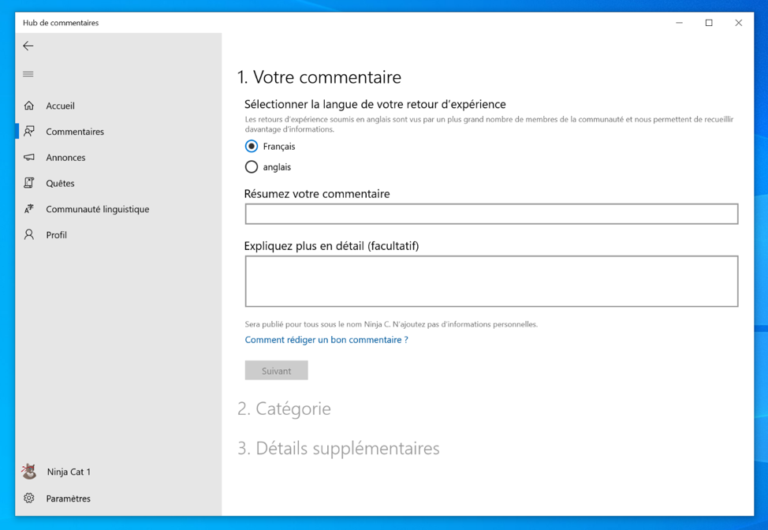The width and height of the screenshot is (768, 530).
Task: Click the back arrow icon
Action: click(28, 46)
